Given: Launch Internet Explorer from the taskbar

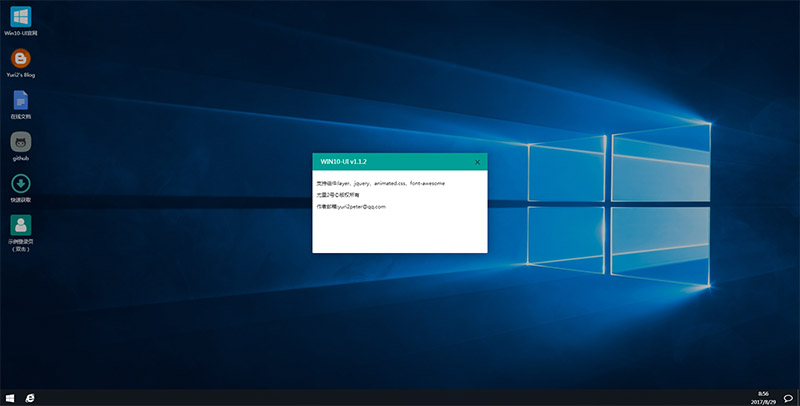Looking at the screenshot, I should click(x=31, y=397).
